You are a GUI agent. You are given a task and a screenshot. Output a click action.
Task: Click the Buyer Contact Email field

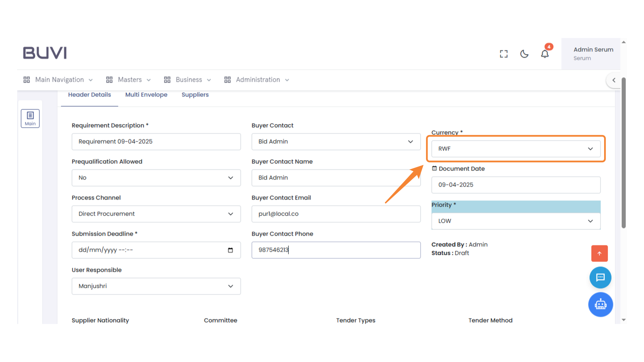coord(336,214)
